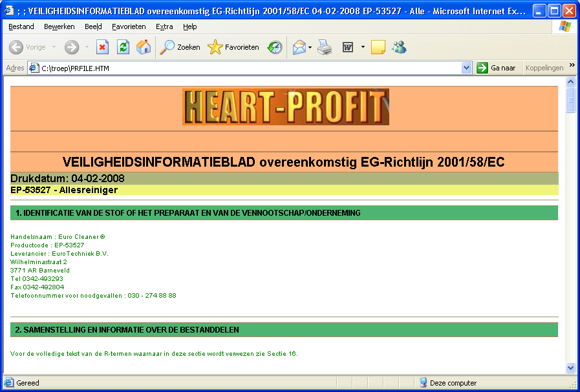Click the VEILIGHEIDSINFORMATIEBLAD main title
This screenshot has height=392, width=580.
pos(283,162)
